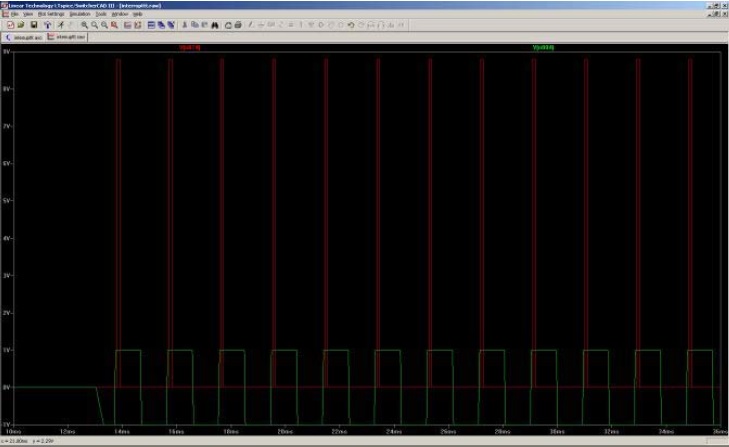Click the Print Setup icon
Screen dimensions: 729x447
click(228, 25)
